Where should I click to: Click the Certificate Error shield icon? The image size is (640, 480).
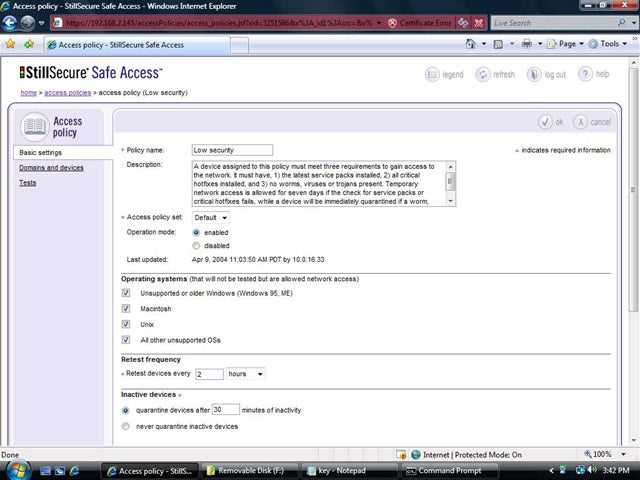[x=392, y=23]
